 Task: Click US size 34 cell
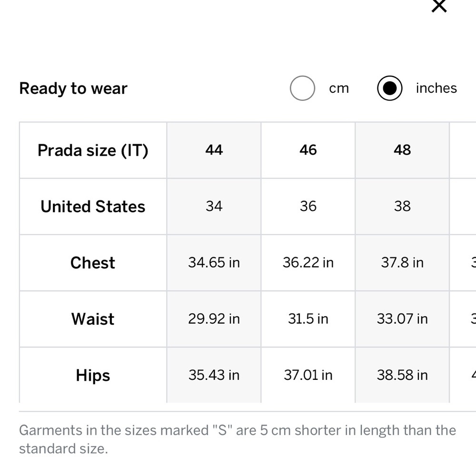click(x=214, y=207)
